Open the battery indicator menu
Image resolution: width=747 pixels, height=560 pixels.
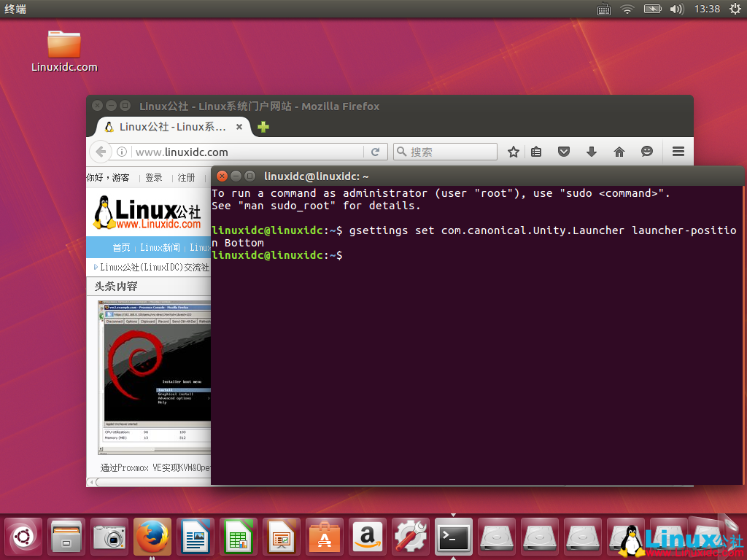click(x=653, y=9)
